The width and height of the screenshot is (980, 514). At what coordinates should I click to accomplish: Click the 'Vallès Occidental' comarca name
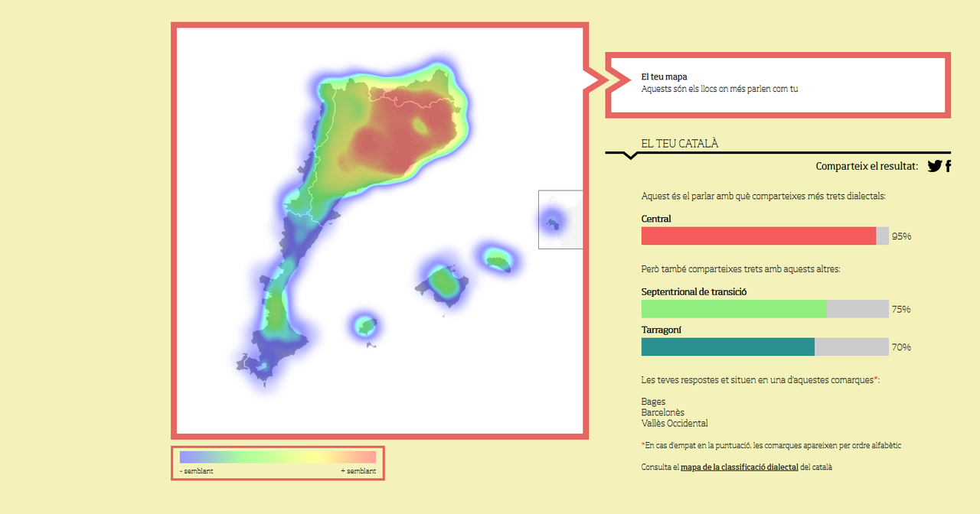[x=675, y=423]
